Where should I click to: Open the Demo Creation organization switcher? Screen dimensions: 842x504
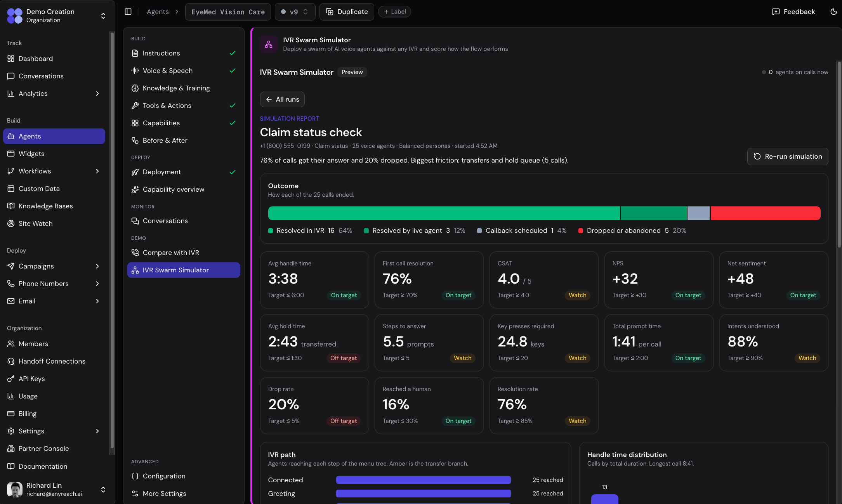pyautogui.click(x=57, y=16)
